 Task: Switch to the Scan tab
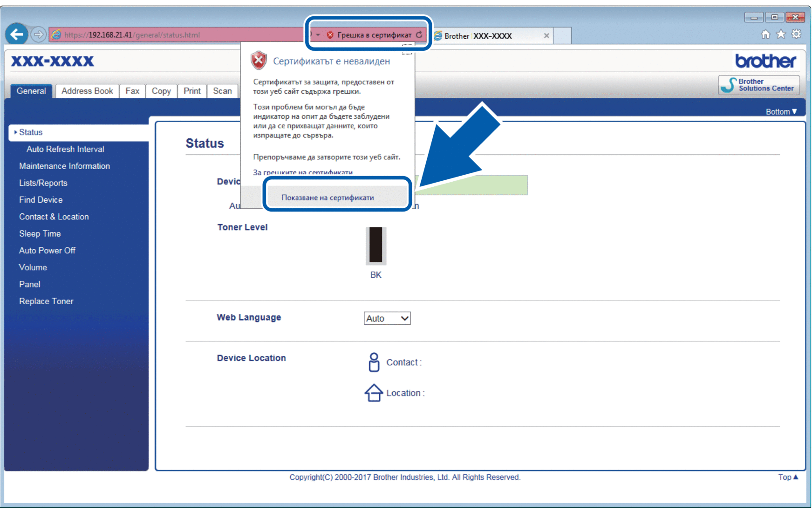(x=222, y=91)
